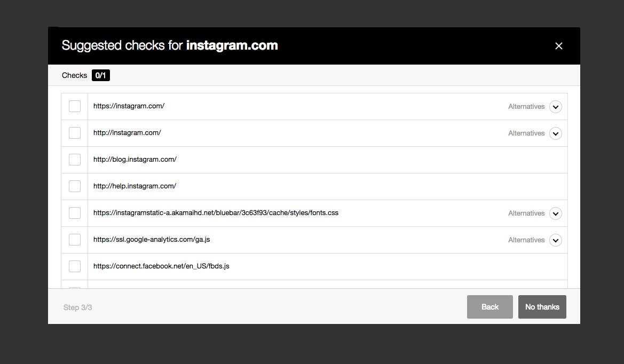Click the http://blog.instagram.com/ URL row
This screenshot has width=624, height=364.
[x=314, y=160]
